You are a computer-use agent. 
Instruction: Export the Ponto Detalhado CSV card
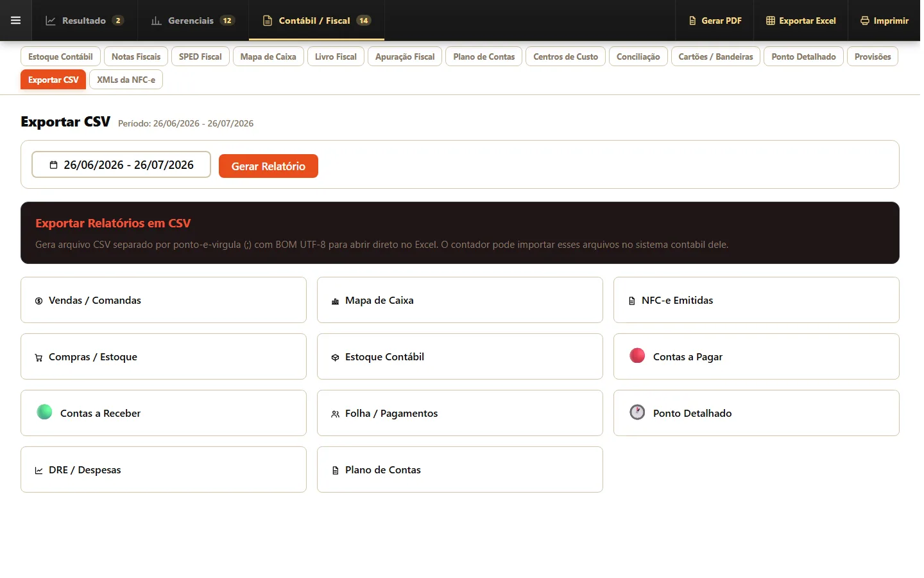pos(757,413)
